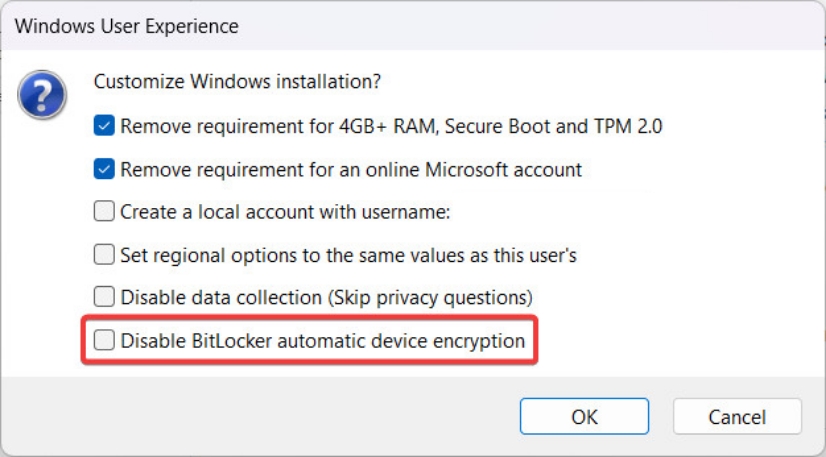Click the Customize Windows installation? heading text
This screenshot has height=457, width=826.
pyautogui.click(x=237, y=82)
